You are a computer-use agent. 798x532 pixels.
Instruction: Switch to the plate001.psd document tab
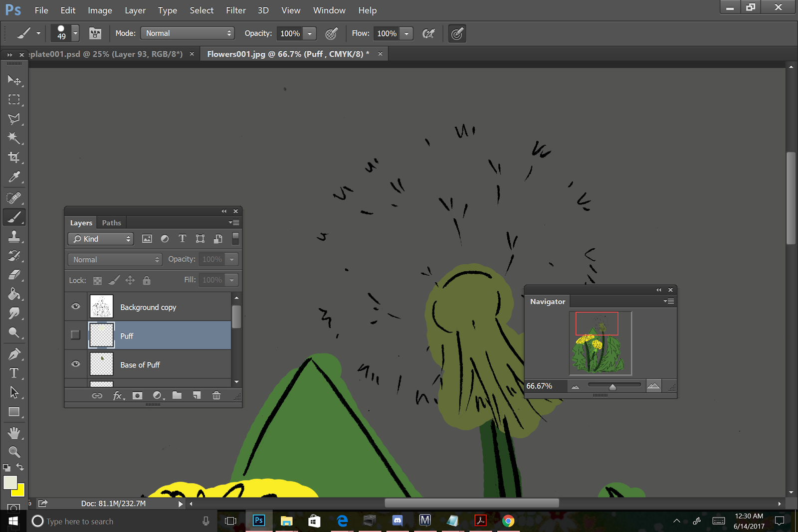106,54
